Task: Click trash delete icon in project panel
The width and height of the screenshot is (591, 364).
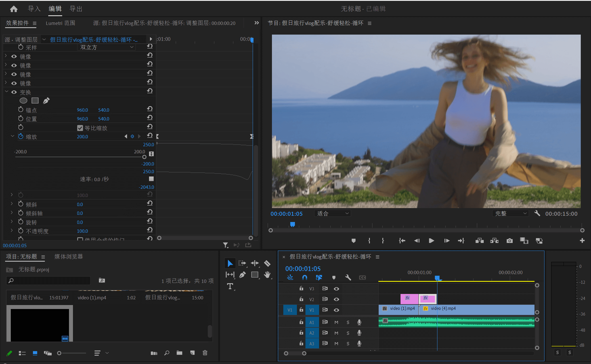Action: pyautogui.click(x=205, y=353)
